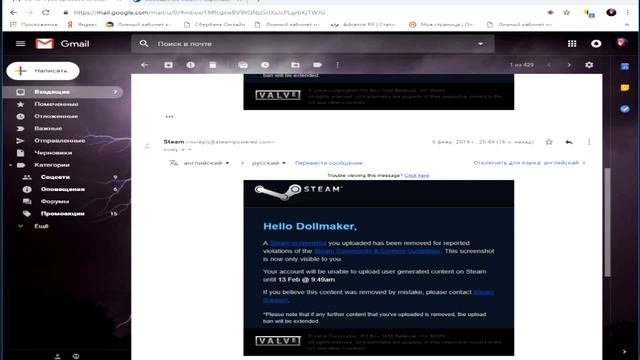Delete this conversation
This screenshot has width=640, height=360.
pos(213,65)
